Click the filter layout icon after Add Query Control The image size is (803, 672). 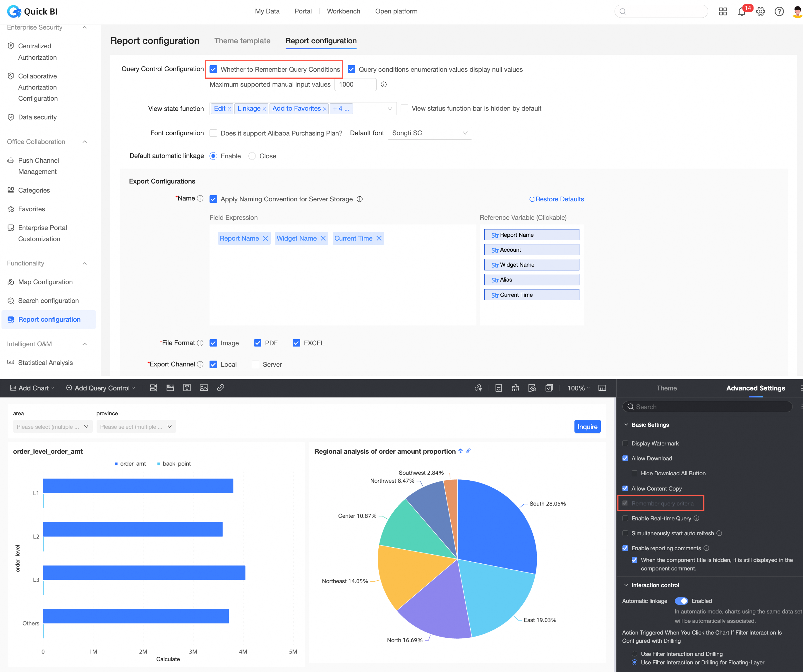[x=153, y=388]
